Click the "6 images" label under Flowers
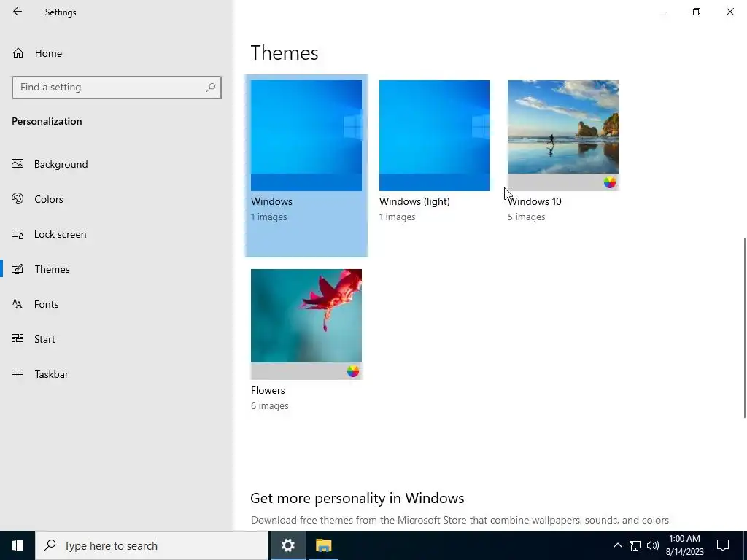Image resolution: width=747 pixels, height=560 pixels. (270, 405)
